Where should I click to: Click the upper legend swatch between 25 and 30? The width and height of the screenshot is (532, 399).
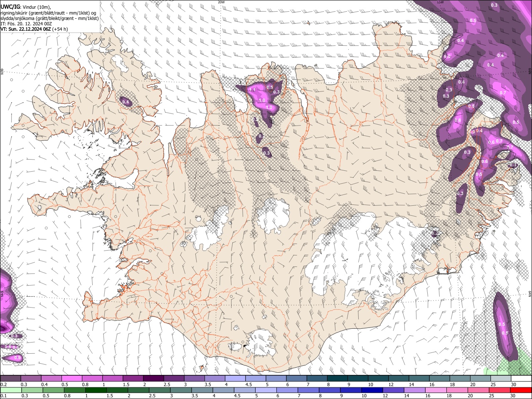tap(501, 378)
